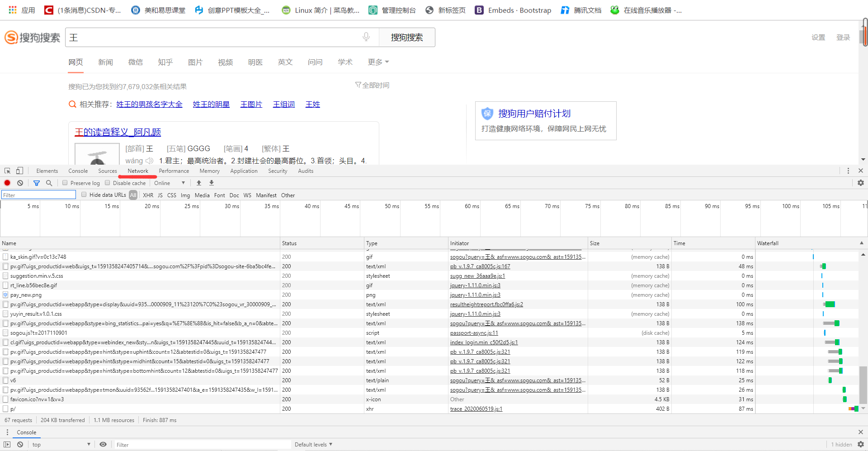Viewport: 868px width, 451px height.
Task: Open the Chrome apps grid bookmark icon
Action: click(x=13, y=10)
